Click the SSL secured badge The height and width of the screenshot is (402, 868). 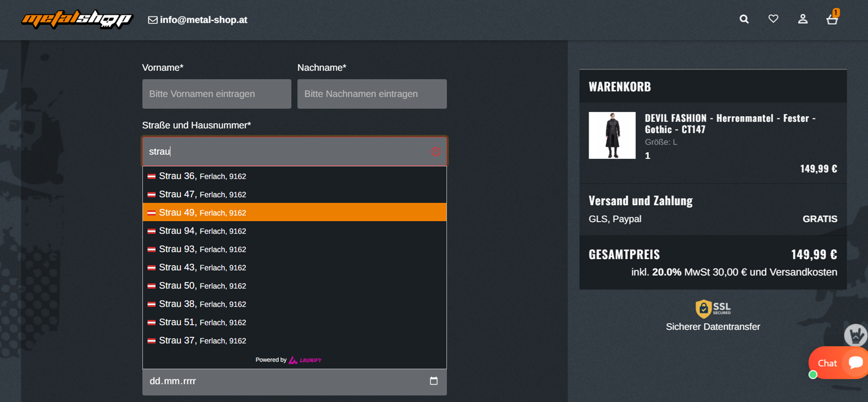[713, 308]
